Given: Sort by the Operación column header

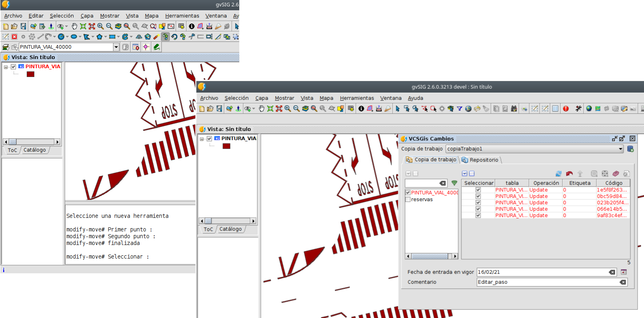Looking at the screenshot, I should 546,183.
